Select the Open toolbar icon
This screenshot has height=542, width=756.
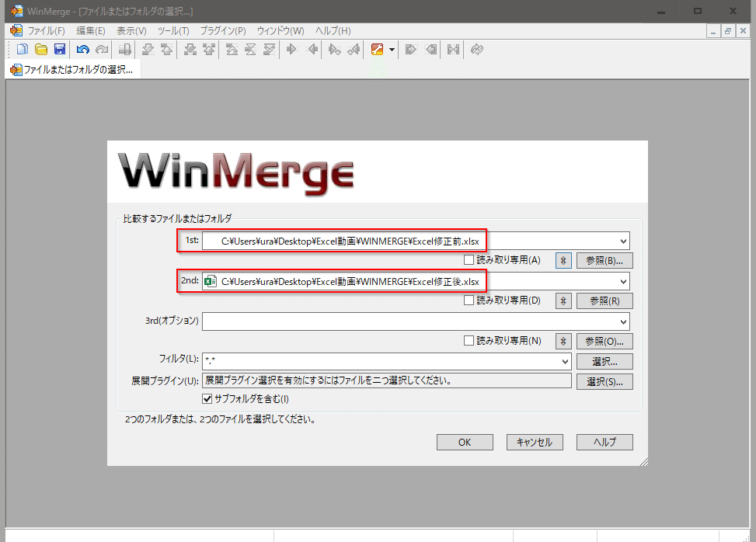pyautogui.click(x=40, y=49)
